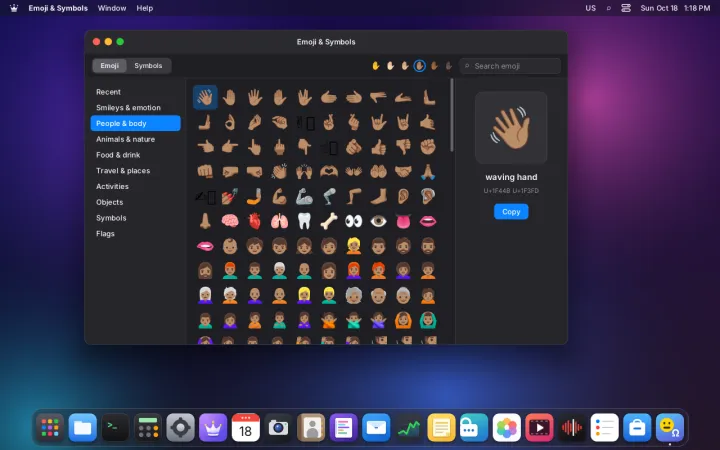
Task: Pick the anatomical heart emoji
Action: point(254,221)
